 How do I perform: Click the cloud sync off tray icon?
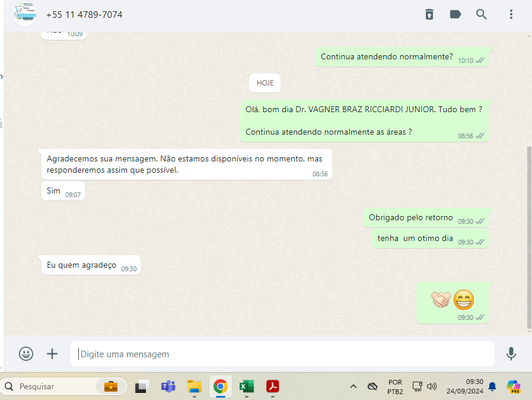[372, 386]
